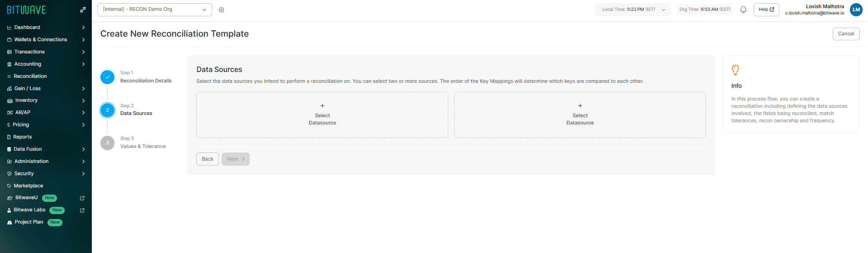Image resolution: width=868 pixels, height=253 pixels.
Task: Click the Info lightbulb icon
Action: point(735,70)
